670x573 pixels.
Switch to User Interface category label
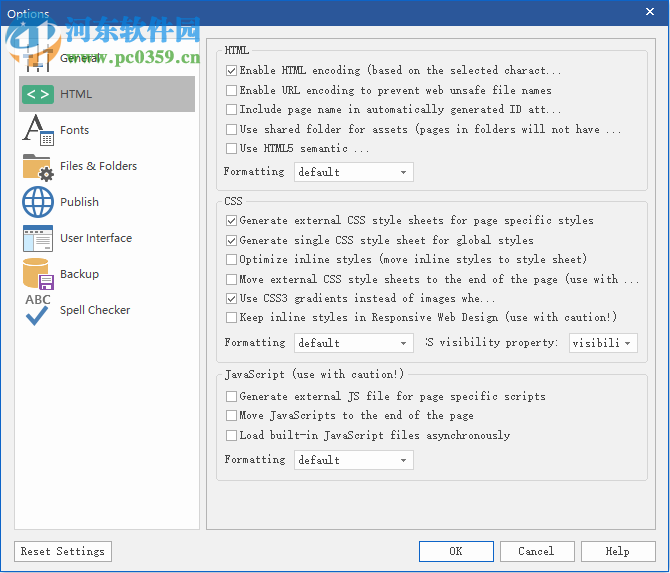tap(96, 238)
